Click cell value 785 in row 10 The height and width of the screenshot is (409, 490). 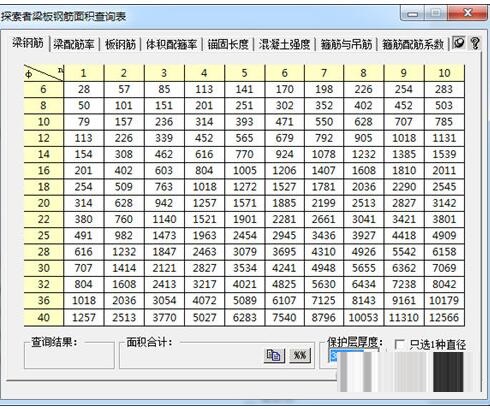click(444, 122)
